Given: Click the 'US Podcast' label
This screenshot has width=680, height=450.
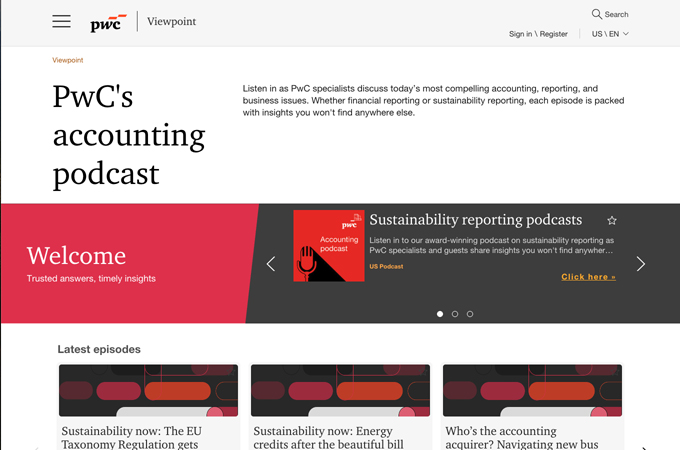Looking at the screenshot, I should [386, 267].
